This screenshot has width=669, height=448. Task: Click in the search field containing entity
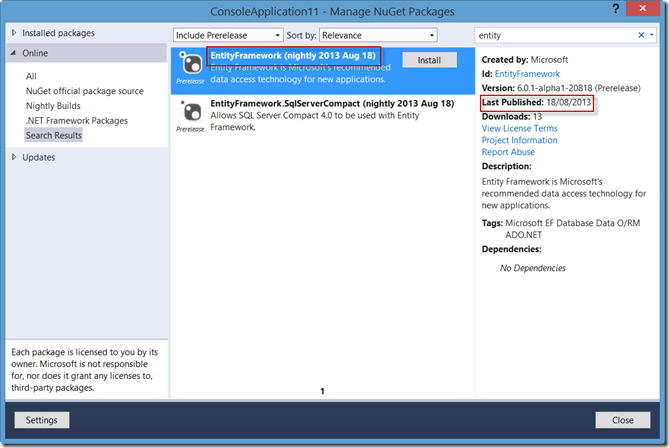click(555, 35)
